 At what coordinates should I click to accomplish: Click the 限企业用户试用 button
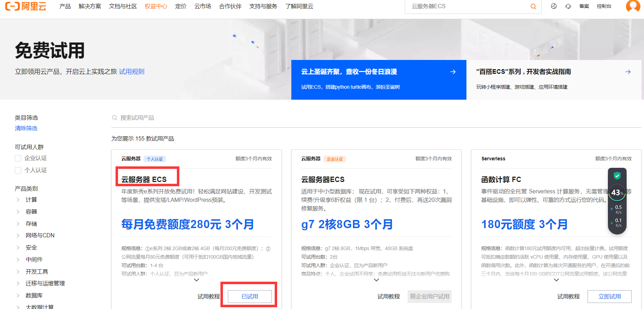[x=430, y=297]
